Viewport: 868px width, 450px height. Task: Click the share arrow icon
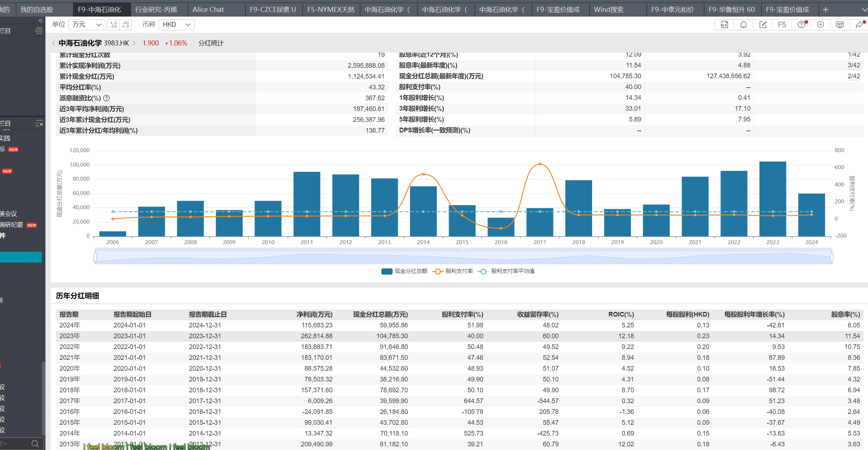click(x=859, y=25)
